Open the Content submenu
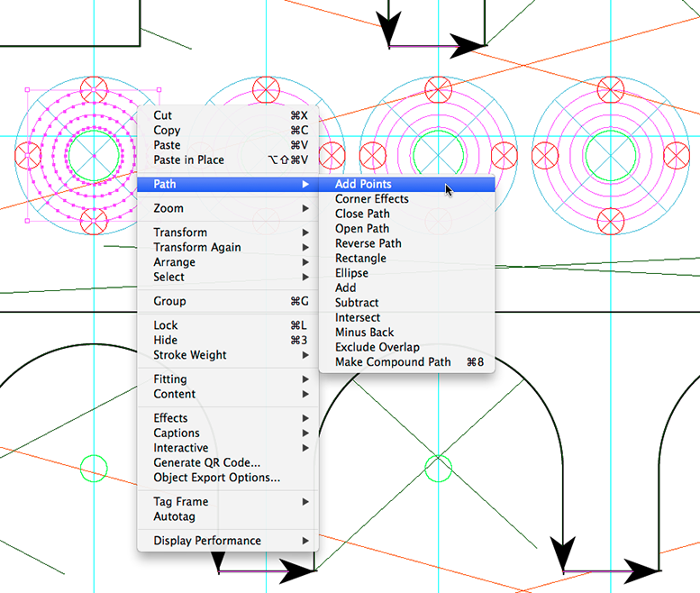Screen dimensions: 700x593 tap(228, 394)
